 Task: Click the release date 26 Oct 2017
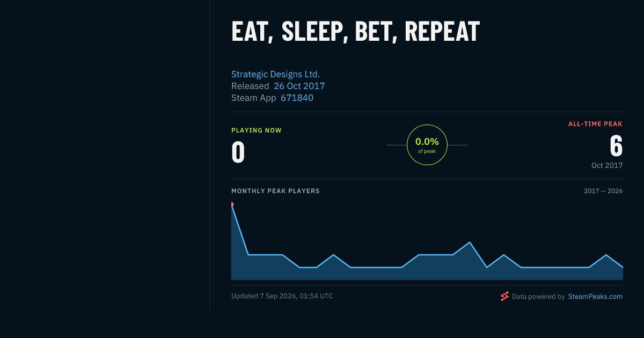(299, 86)
